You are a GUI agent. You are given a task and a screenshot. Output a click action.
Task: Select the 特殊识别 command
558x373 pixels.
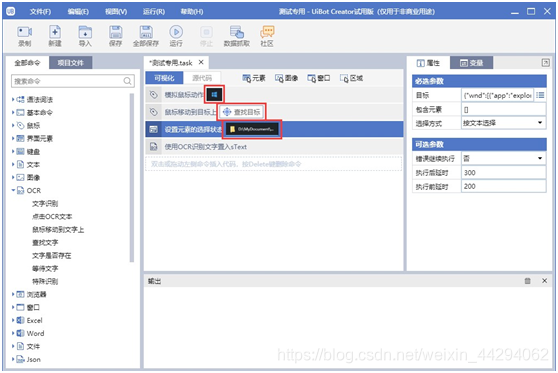45,281
